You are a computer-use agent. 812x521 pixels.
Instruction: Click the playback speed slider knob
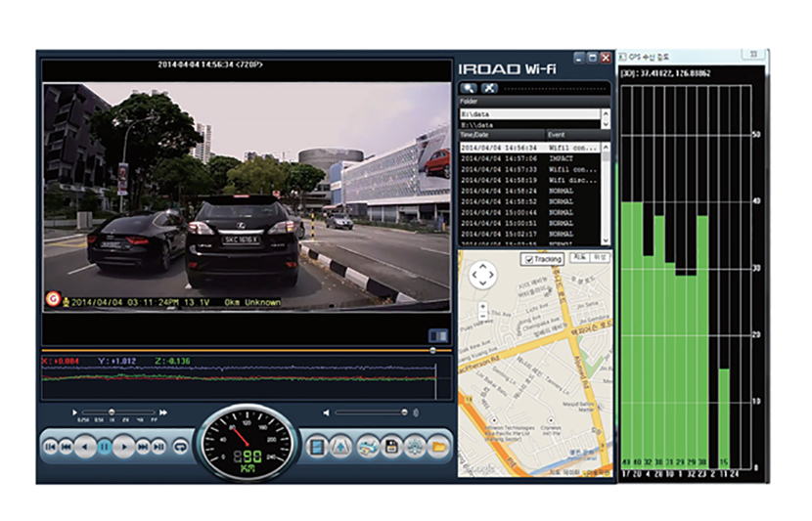point(112,412)
